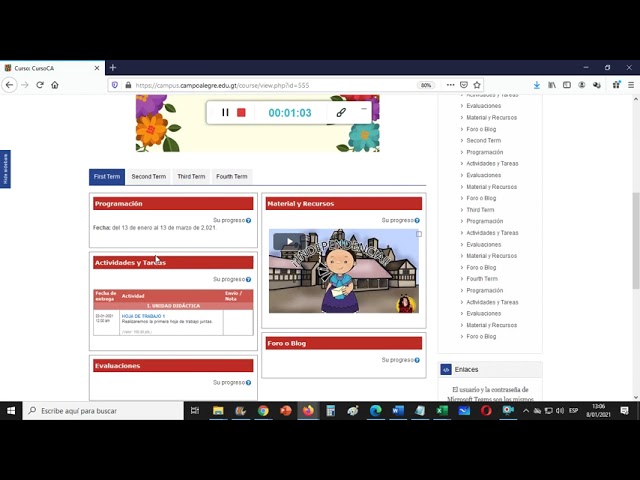
Task: Click the volume icon in tray
Action: (x=560, y=411)
